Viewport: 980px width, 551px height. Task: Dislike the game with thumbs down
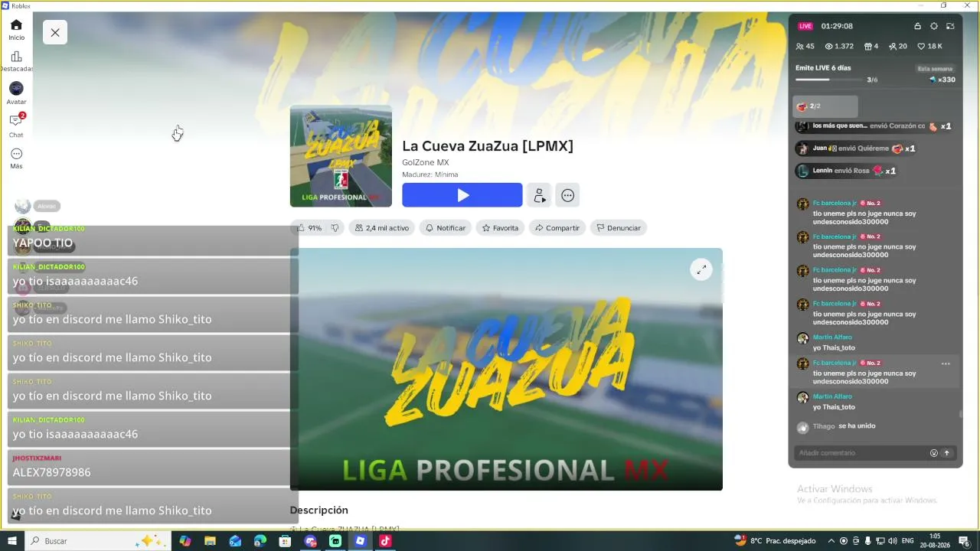tap(335, 228)
